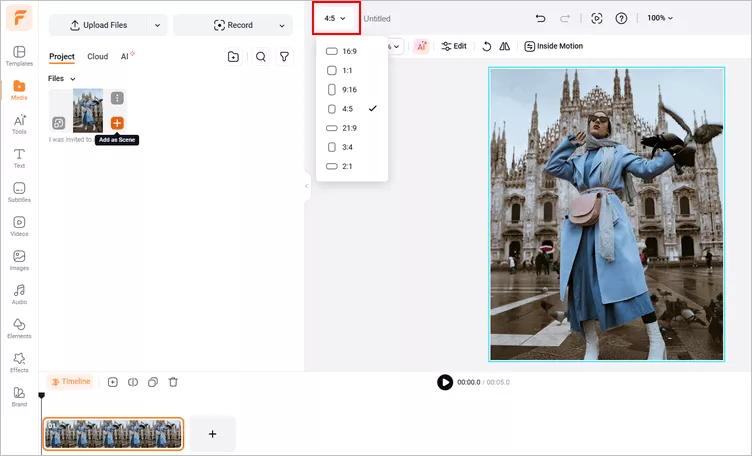Screen dimensions: 752x456
Task: Play the video preview
Action: pos(445,382)
